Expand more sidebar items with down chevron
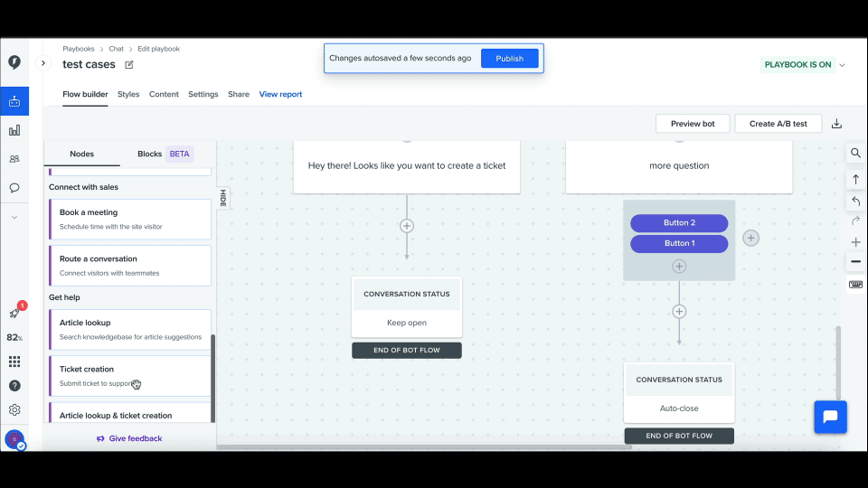Image resolution: width=868 pixels, height=488 pixels. click(14, 217)
